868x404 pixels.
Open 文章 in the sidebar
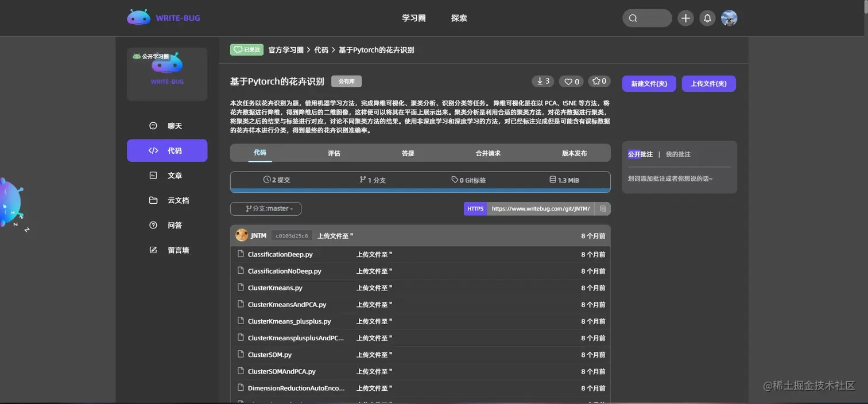[167, 176]
